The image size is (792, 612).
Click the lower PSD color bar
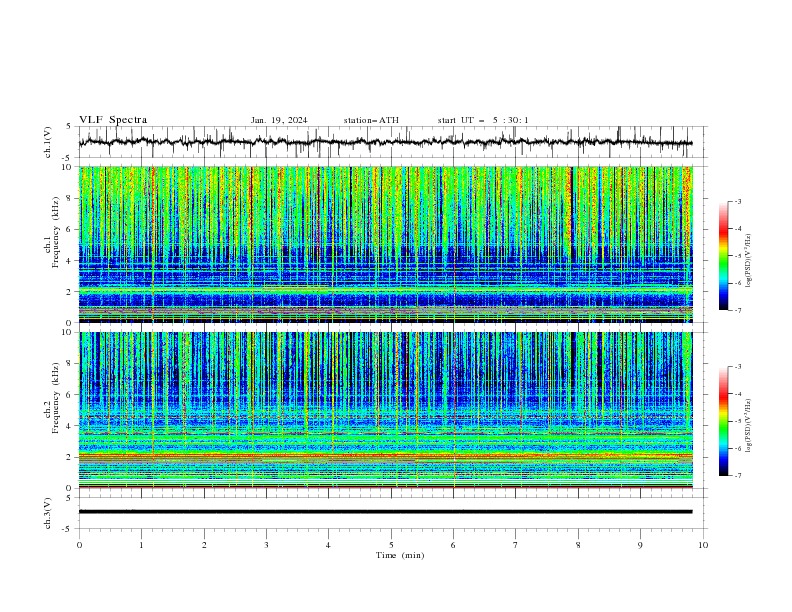tap(723, 421)
